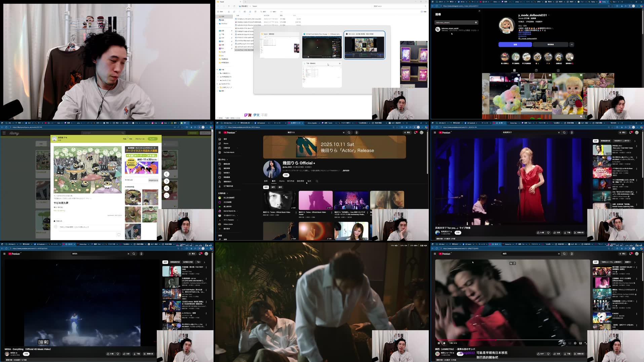Click the share icon under 高橋真梨子 video
Screen dimensions: 644x362
(x=557, y=232)
